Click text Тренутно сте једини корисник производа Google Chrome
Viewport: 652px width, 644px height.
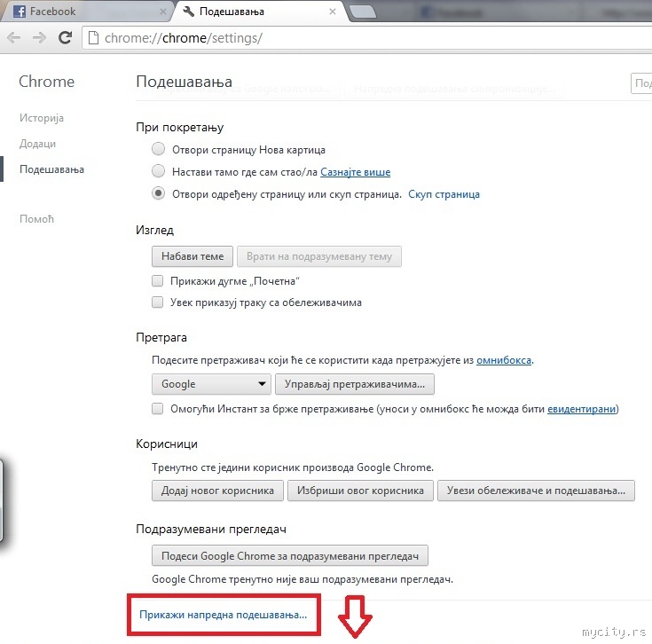pyautogui.click(x=293, y=467)
